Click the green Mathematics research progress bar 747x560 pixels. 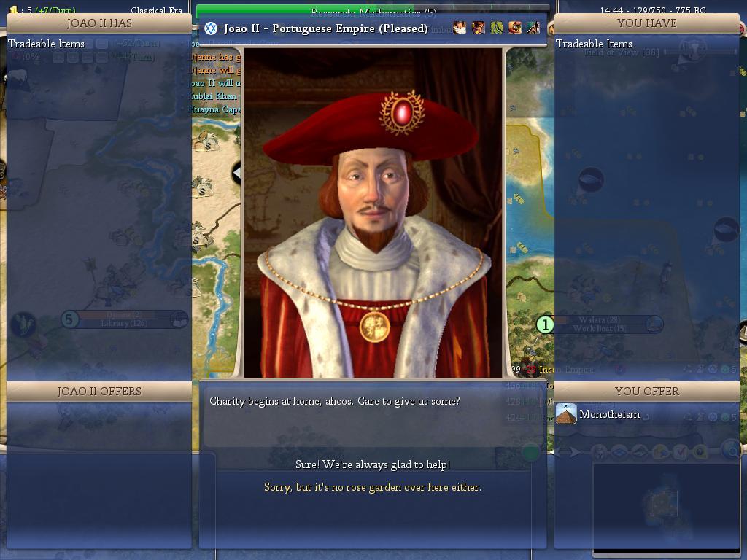tap(305, 10)
